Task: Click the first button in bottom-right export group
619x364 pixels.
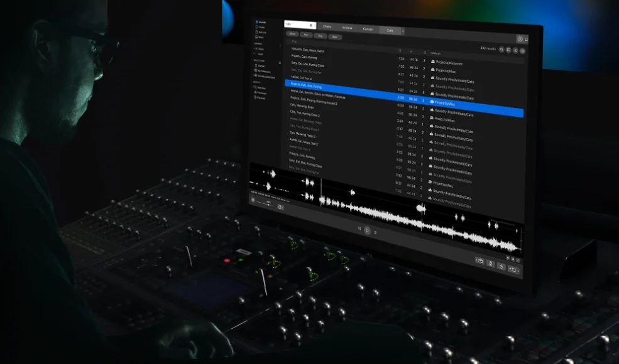Action: pos(479,261)
